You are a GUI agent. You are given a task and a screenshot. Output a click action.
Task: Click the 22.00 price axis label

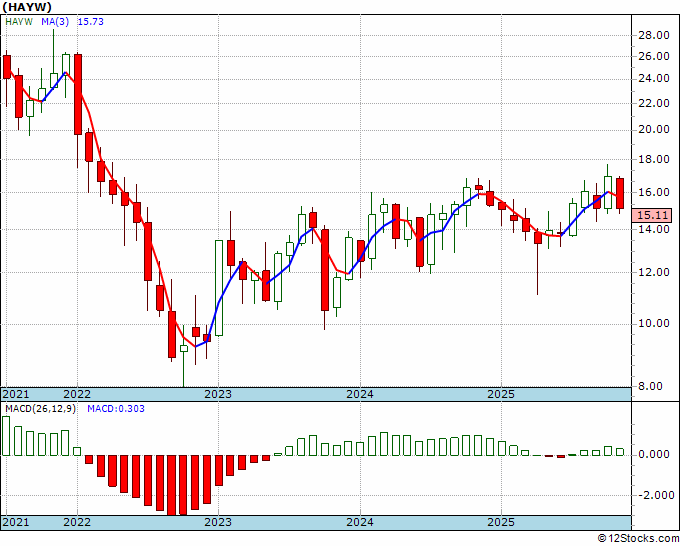tap(654, 103)
